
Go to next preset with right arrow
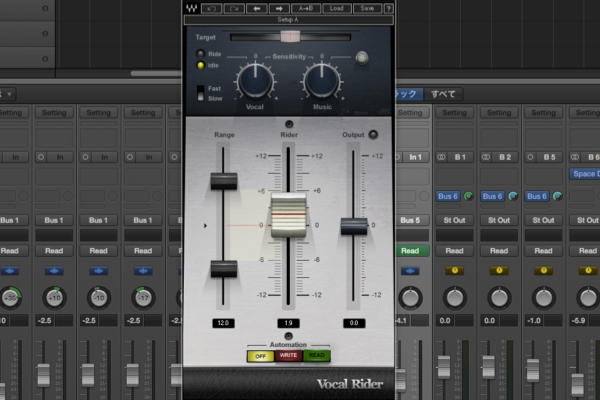(x=279, y=8)
